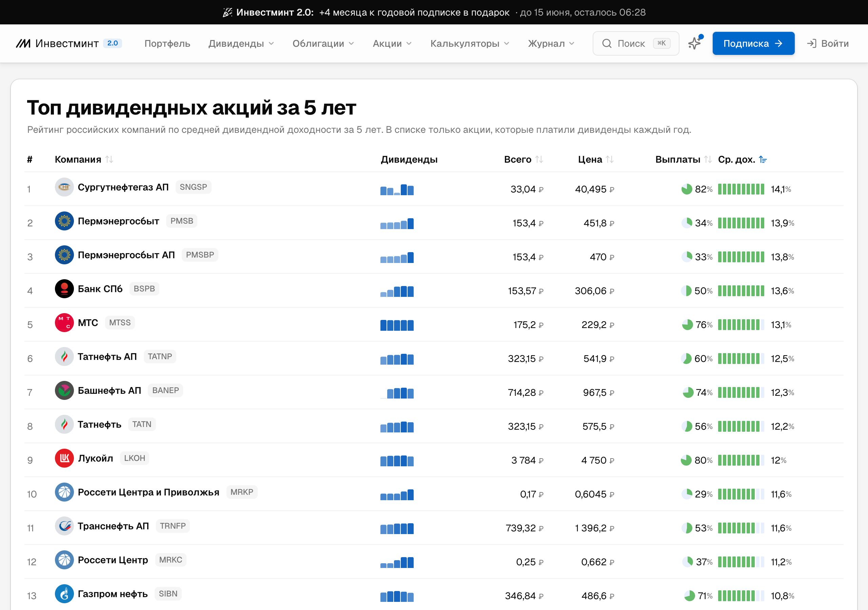Viewport: 868px width, 610px height.
Task: Click the price 306,06 ₽ for Банк СПб
Action: coord(595,291)
